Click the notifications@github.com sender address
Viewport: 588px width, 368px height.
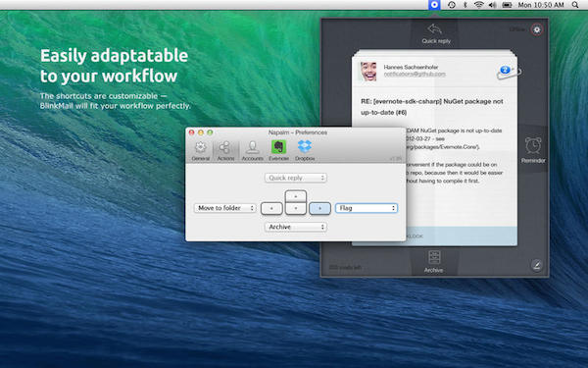click(x=415, y=74)
